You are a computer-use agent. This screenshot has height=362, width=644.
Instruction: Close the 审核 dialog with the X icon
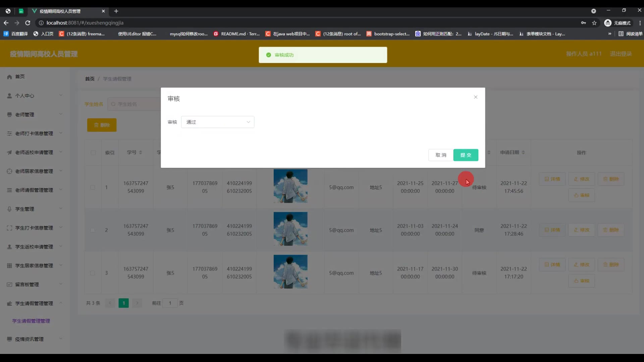(475, 97)
